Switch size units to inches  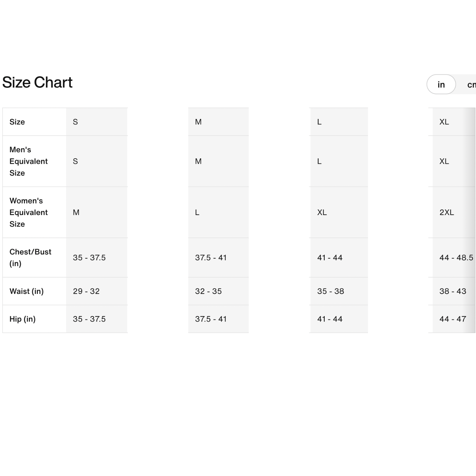pos(441,85)
